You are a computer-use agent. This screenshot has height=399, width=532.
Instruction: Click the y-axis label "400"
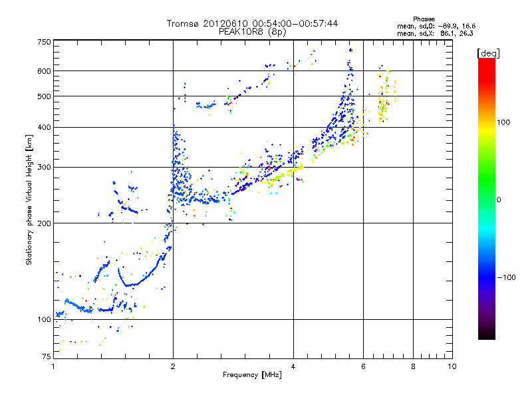pos(44,127)
